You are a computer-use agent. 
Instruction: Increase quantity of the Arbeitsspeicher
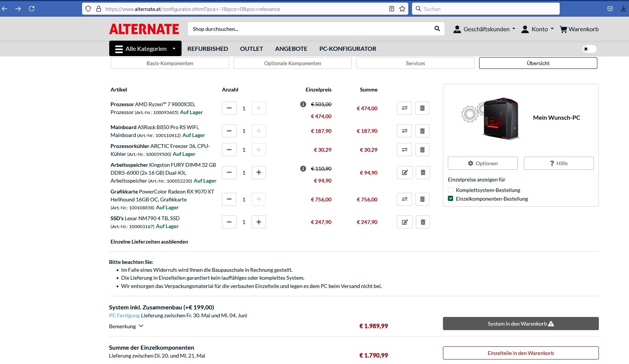tap(259, 173)
